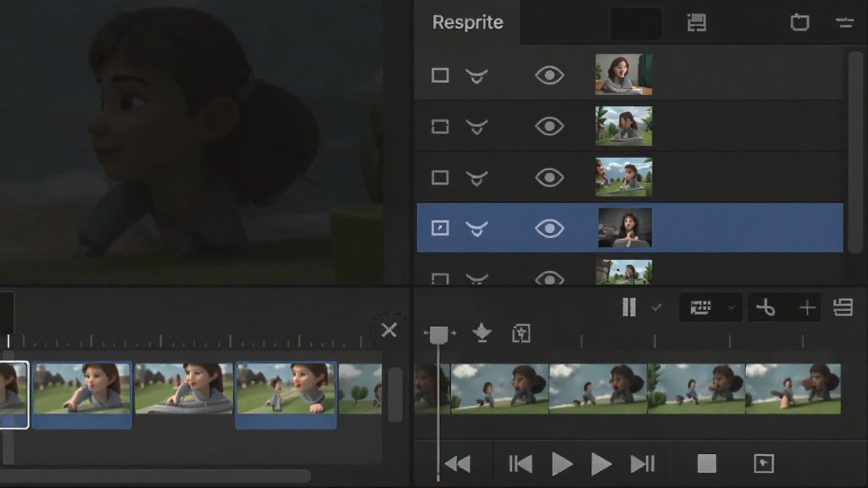Tick the checkbox on the second layer row
The image size is (868, 488).
point(440,127)
